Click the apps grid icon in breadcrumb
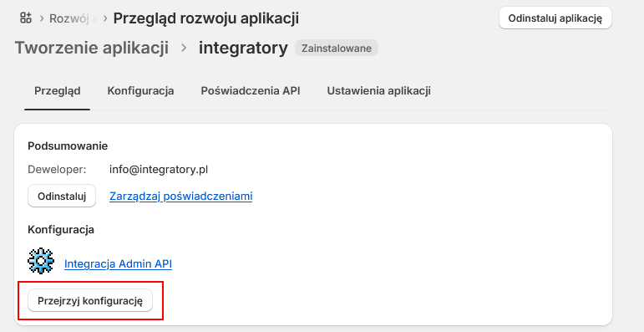Screen dimensions: 644x332 [26, 18]
